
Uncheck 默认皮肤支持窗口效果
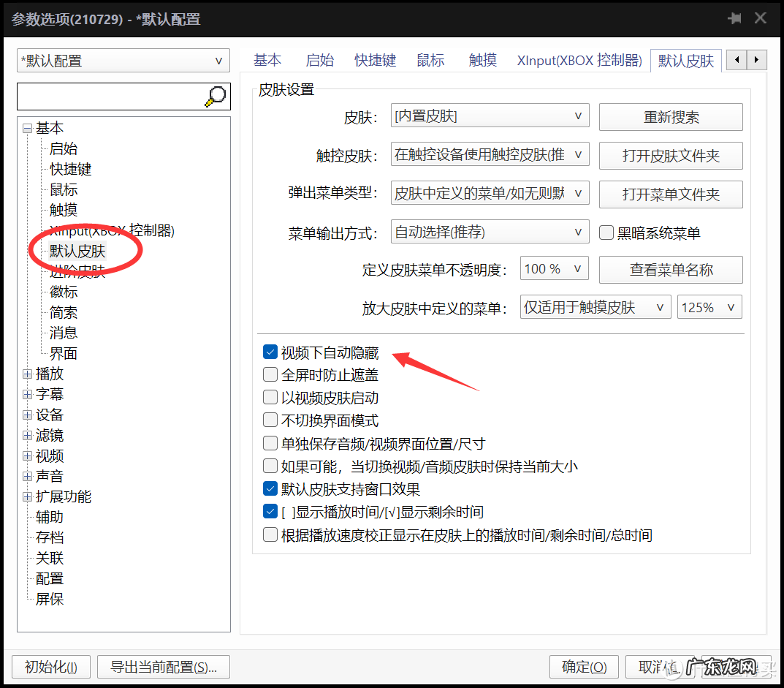270,488
